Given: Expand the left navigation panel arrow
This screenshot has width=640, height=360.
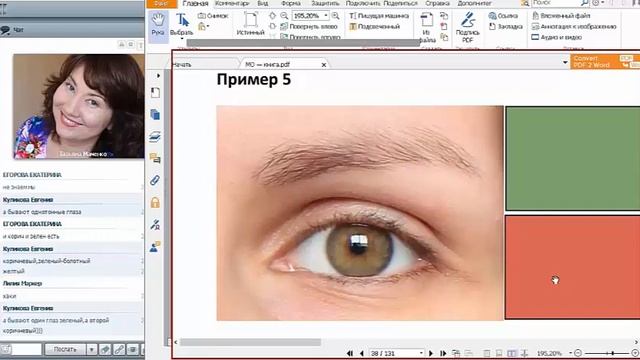Looking at the screenshot, I should (x=158, y=76).
